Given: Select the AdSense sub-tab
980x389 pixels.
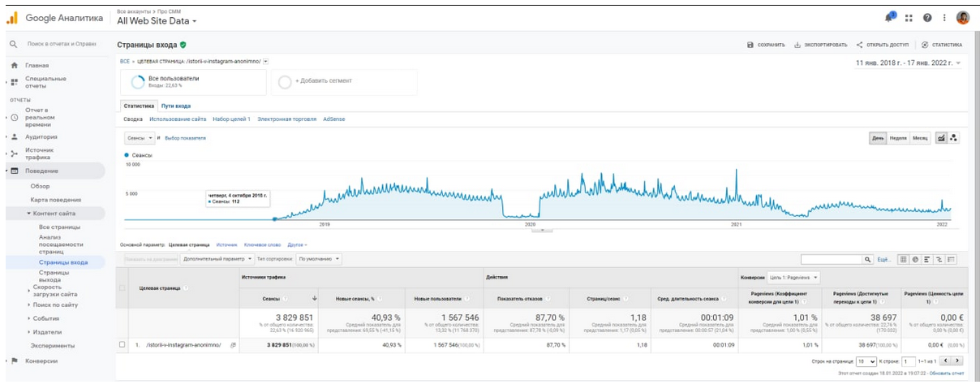Looking at the screenshot, I should 333,119.
